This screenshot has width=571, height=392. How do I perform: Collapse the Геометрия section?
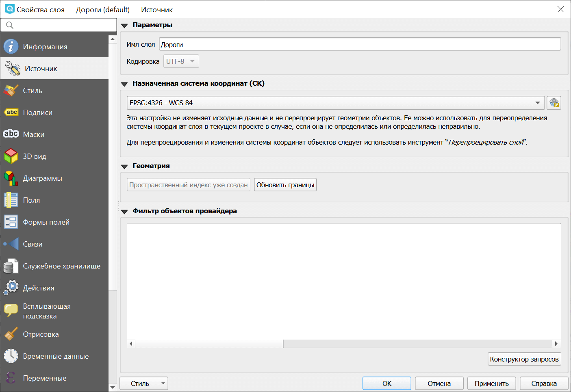[124, 166]
